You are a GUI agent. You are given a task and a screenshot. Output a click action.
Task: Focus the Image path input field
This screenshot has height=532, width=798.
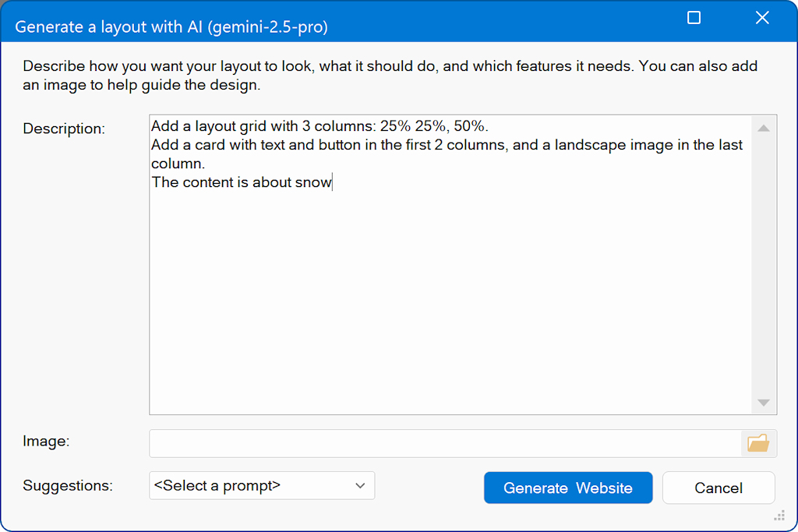(x=444, y=443)
